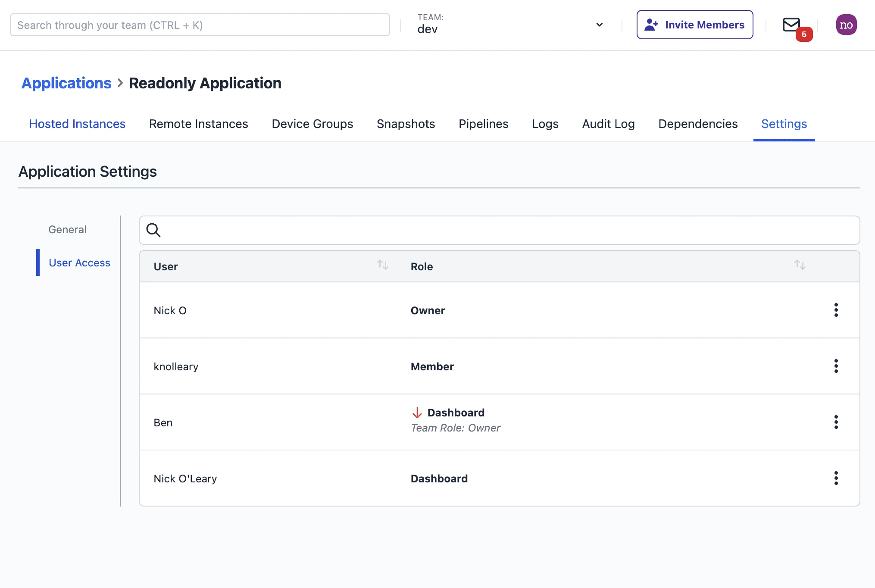Click Readonly Application breadcrumb title
This screenshot has height=588, width=875.
tap(205, 83)
